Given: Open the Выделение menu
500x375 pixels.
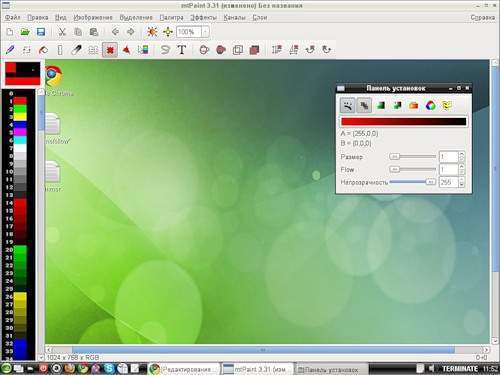Looking at the screenshot, I should (x=136, y=17).
